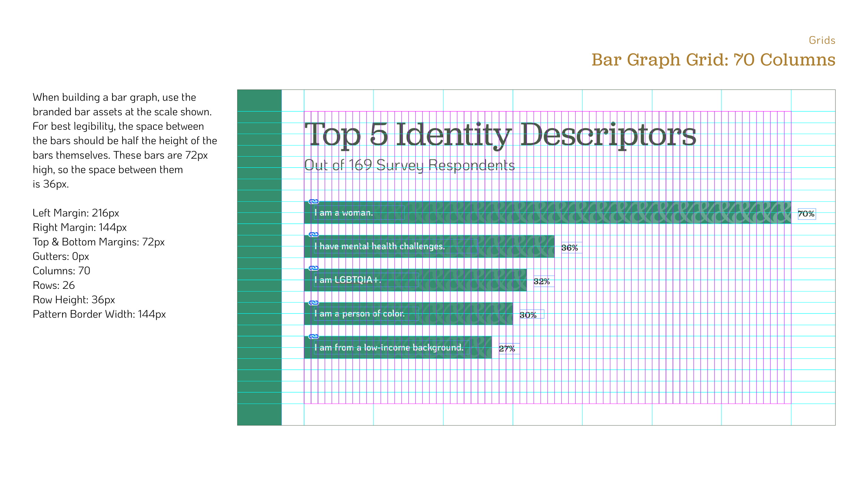Image resolution: width=868 pixels, height=488 pixels.
Task: Click link icon above low-income background bar
Action: pos(313,336)
